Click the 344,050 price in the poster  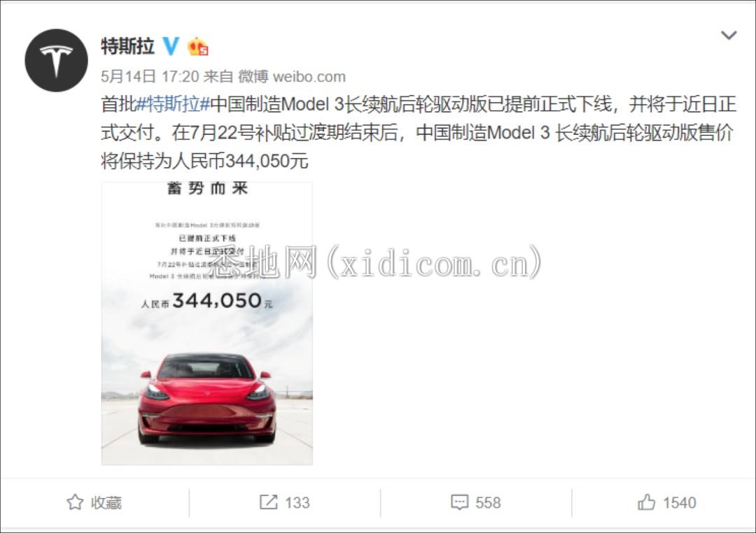point(217,301)
